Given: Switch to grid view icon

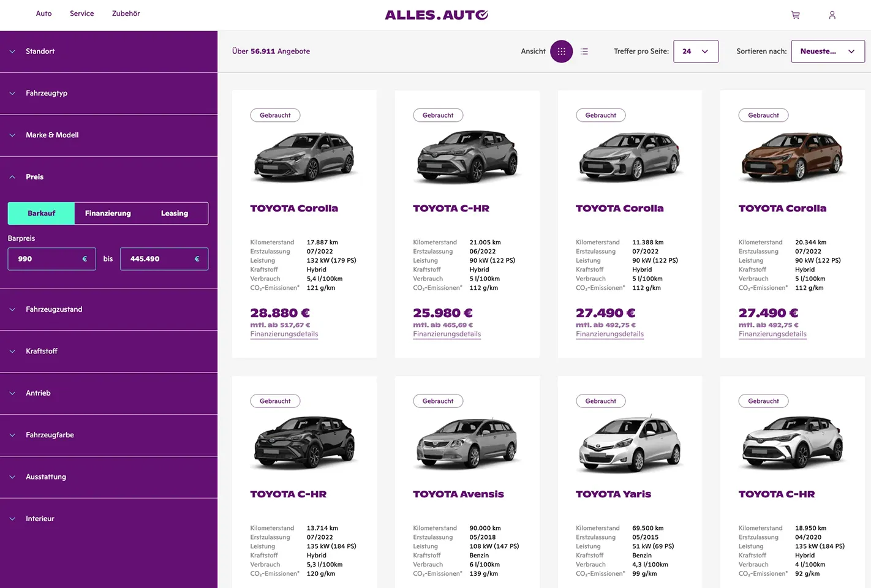Looking at the screenshot, I should pos(561,51).
